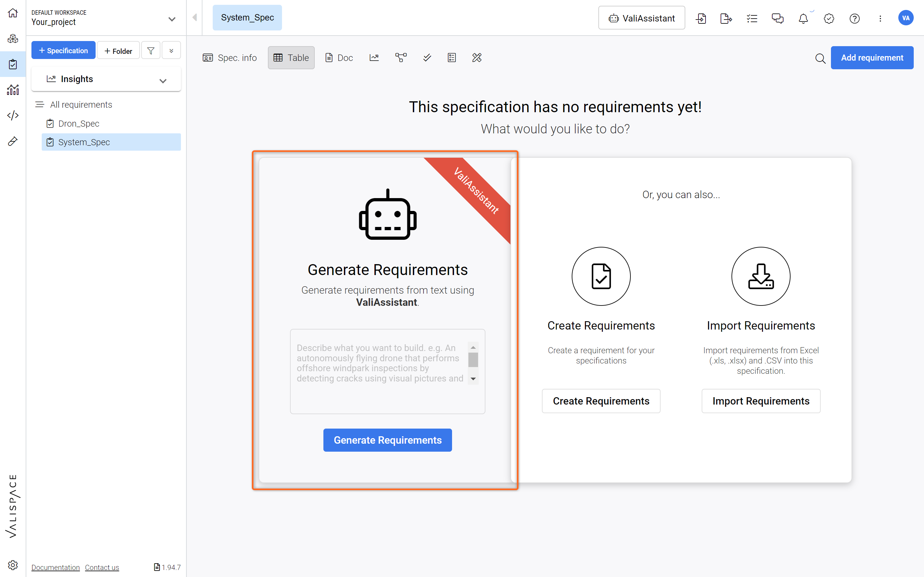Open the home icon in left sidebar
Screen dimensions: 924x577
click(x=13, y=13)
